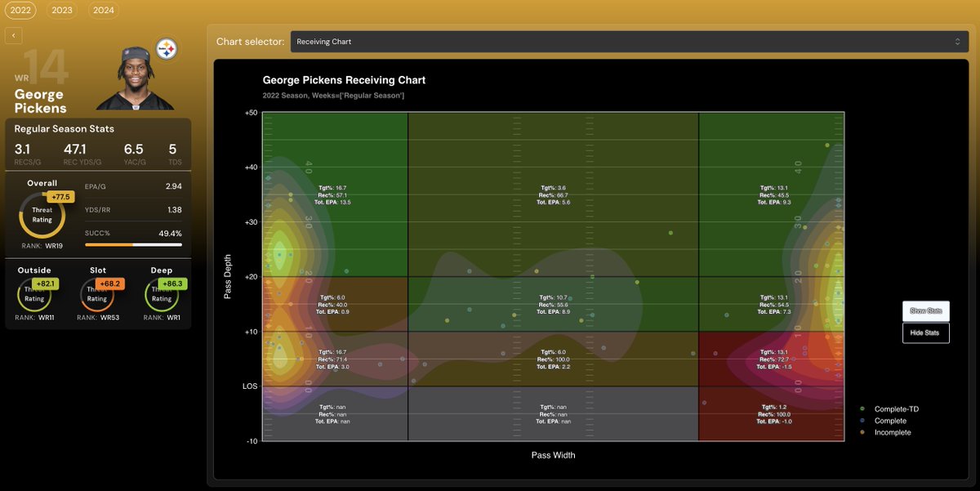Click the Rec% 40.0 left zone stats

pos(334,305)
